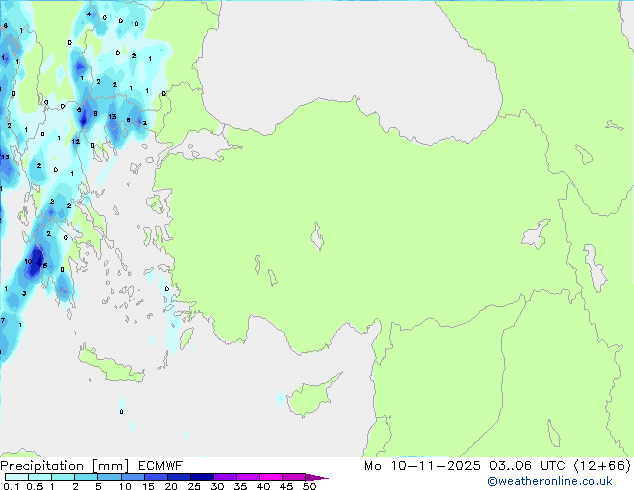Image resolution: width=634 pixels, height=490 pixels.
Task: Click the 0.5–1 mm legend color swatch
Action: pos(40,477)
